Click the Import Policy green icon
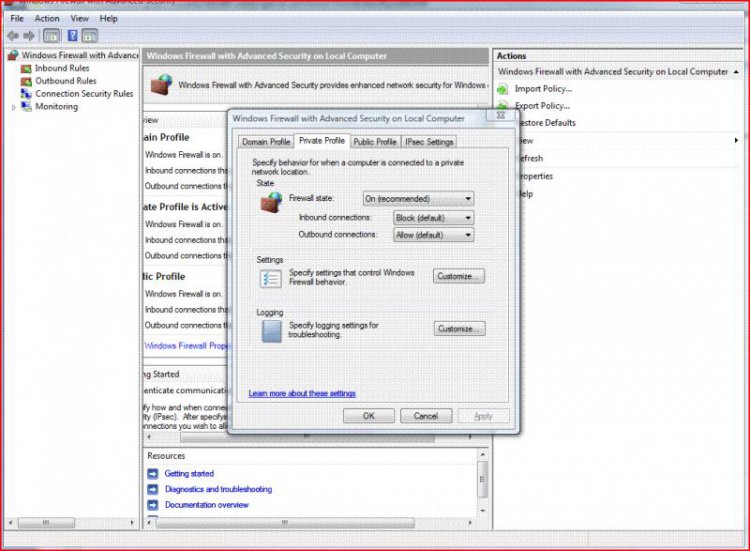Screen dimensions: 750x551 click(502, 89)
